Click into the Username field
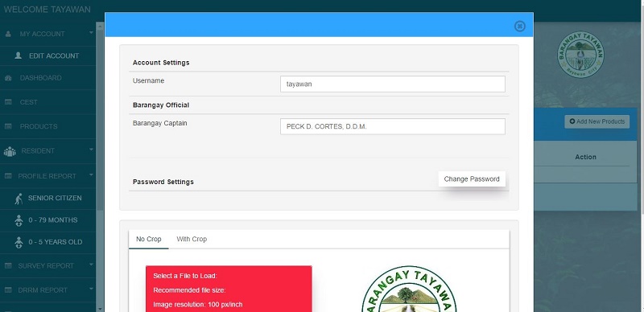This screenshot has width=644, height=312. click(393, 84)
